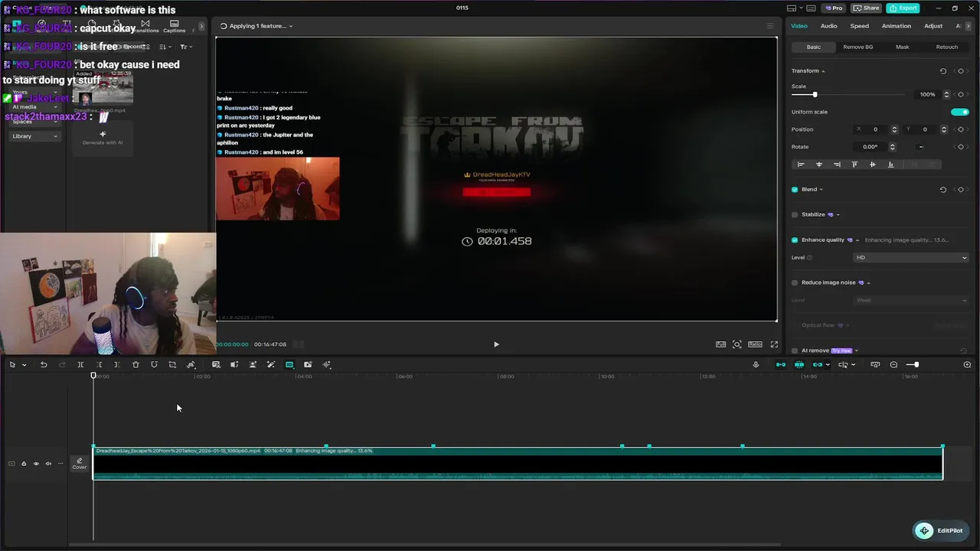Image resolution: width=980 pixels, height=551 pixels.
Task: Delete the selected clip with trash icon
Action: click(x=136, y=364)
